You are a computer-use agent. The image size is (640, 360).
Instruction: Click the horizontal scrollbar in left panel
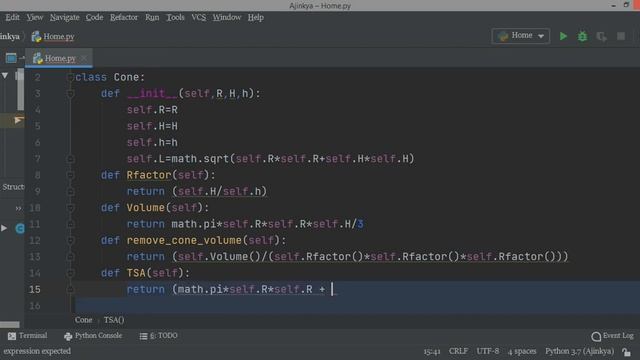[x=10, y=324]
